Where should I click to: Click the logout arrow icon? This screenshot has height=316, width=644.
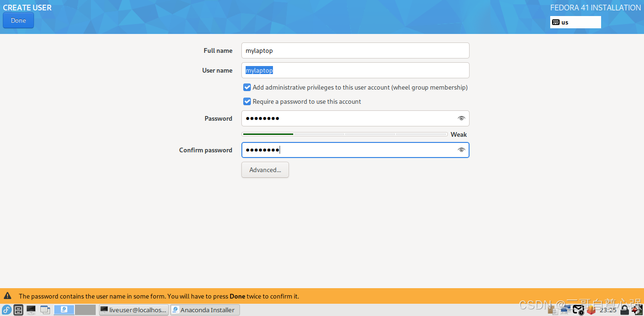click(x=637, y=310)
